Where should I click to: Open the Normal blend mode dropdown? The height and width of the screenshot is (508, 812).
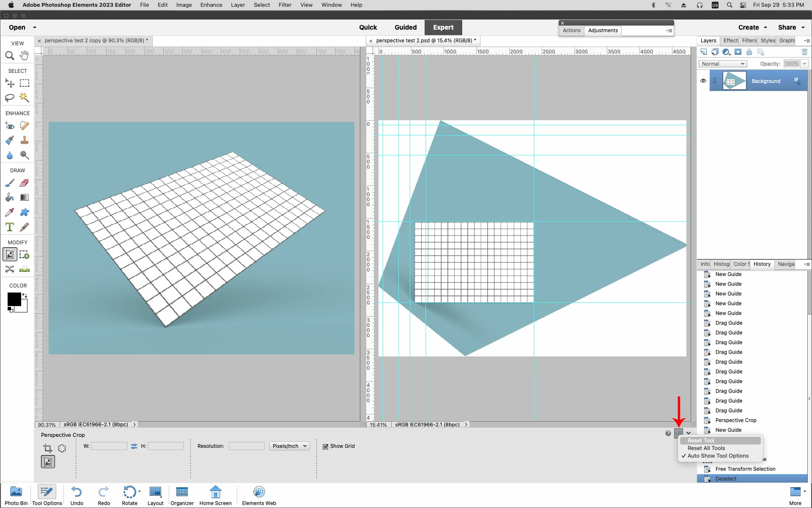coord(722,64)
